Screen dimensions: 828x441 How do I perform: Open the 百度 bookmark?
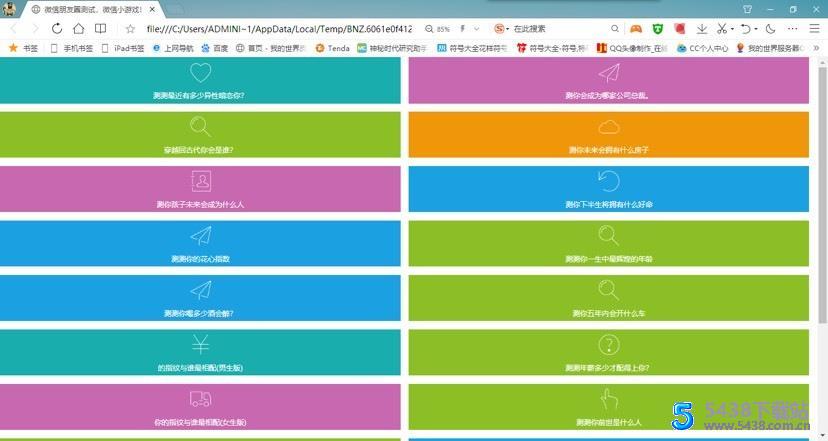[214, 48]
